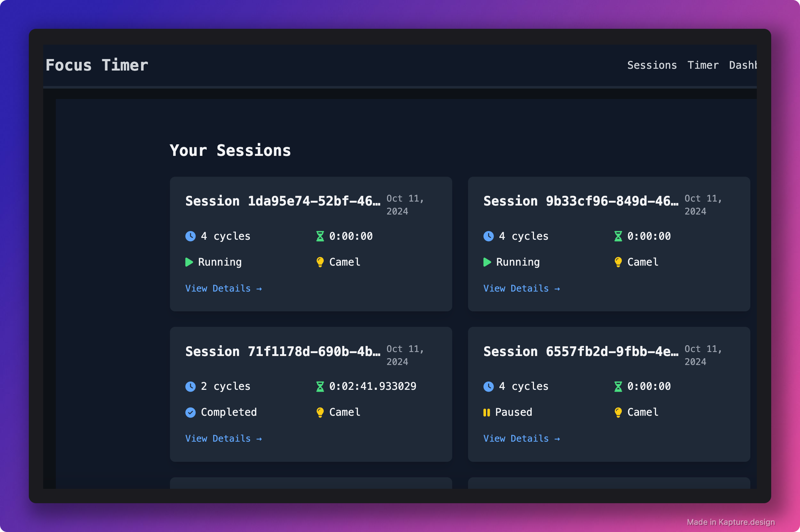Select the title Session 9b33cf96-849d-46…
Screen dimensions: 800x532
coord(581,201)
